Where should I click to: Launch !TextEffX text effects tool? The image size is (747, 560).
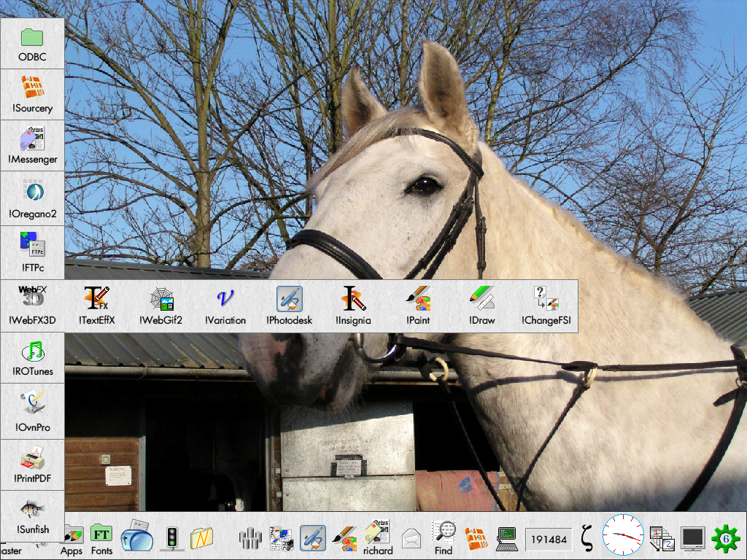(x=97, y=306)
